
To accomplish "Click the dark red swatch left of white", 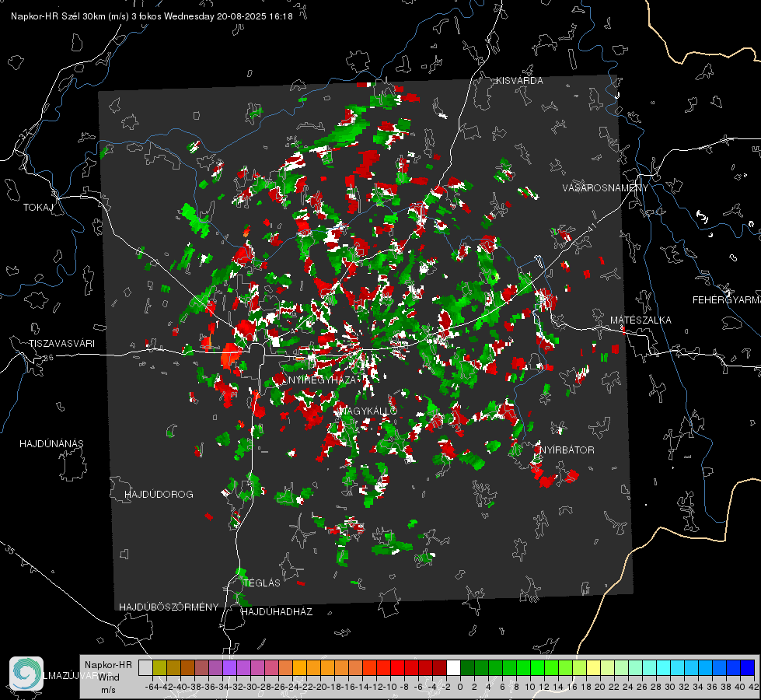I will pos(439,667).
